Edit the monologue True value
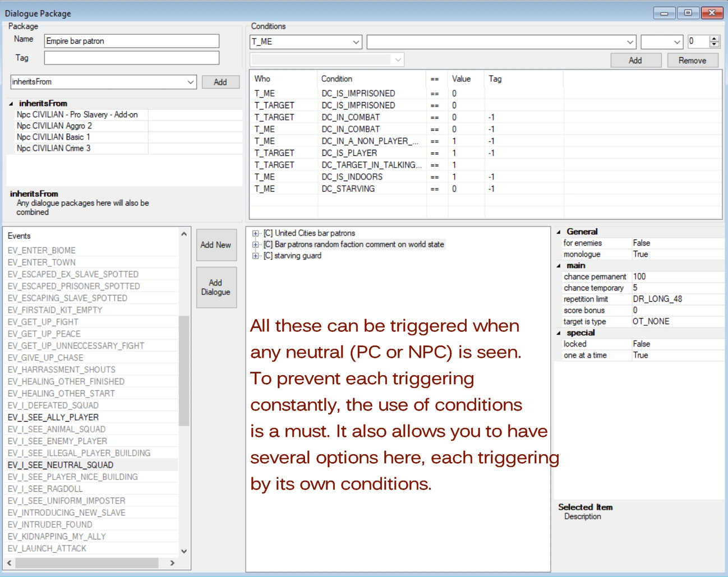The height and width of the screenshot is (577, 728). coord(677,254)
